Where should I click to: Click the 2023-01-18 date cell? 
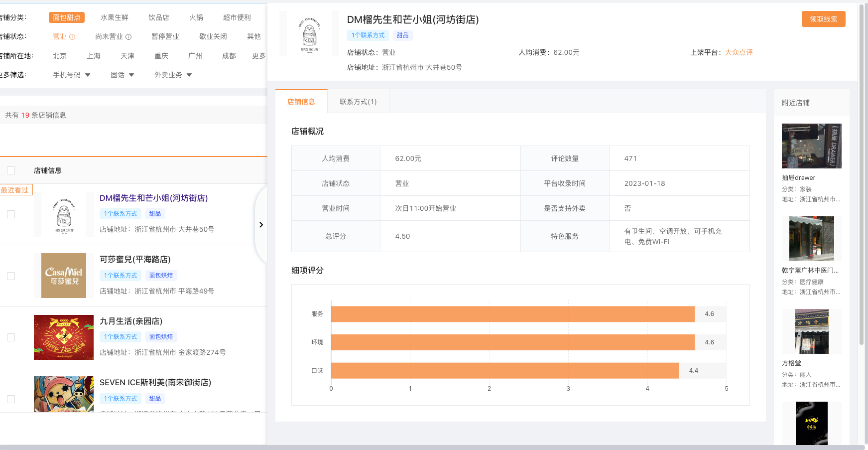point(679,183)
